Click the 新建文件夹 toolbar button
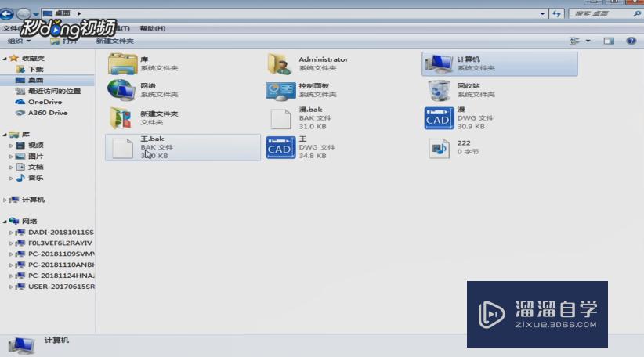The image size is (644, 357). (x=114, y=41)
